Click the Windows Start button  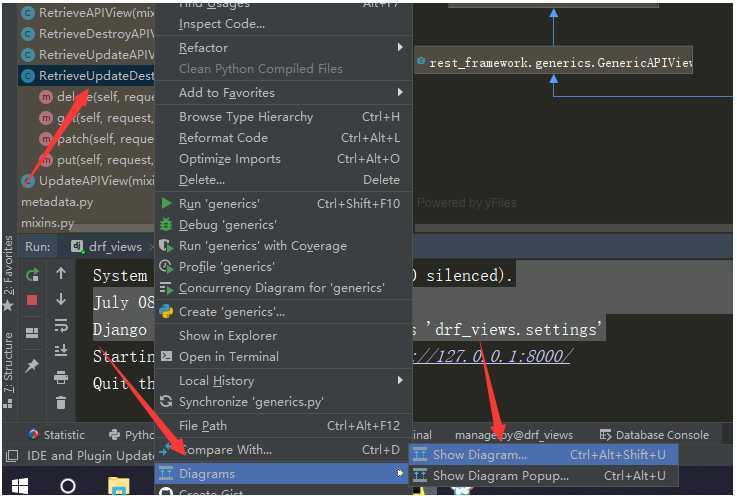click(20, 486)
